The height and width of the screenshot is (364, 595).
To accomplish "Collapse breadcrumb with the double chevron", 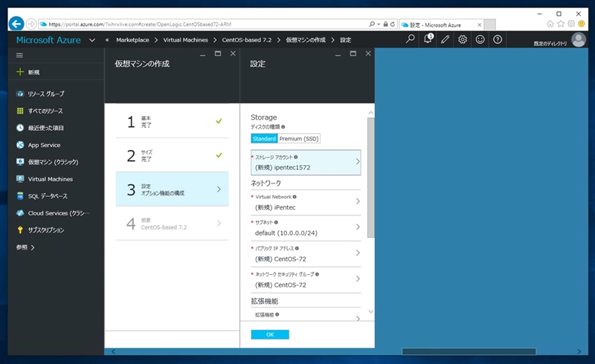I will coord(107,40).
